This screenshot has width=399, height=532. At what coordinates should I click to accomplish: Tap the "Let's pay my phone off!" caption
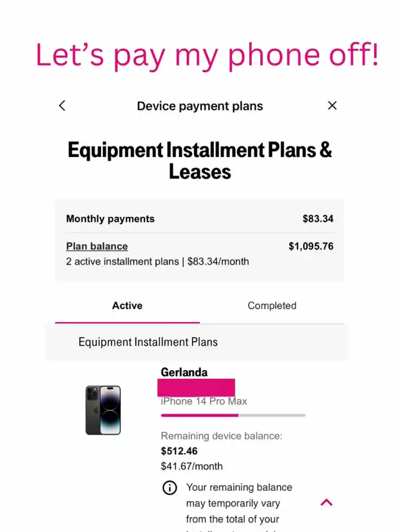click(x=206, y=55)
